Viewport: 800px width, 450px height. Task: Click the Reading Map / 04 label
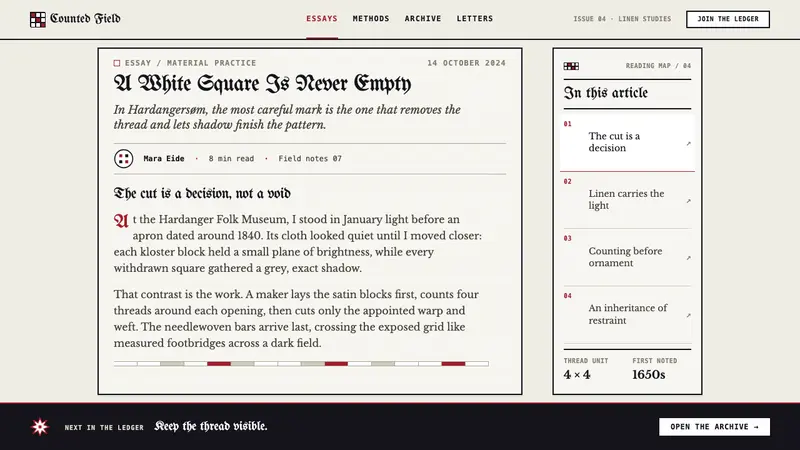(658, 66)
